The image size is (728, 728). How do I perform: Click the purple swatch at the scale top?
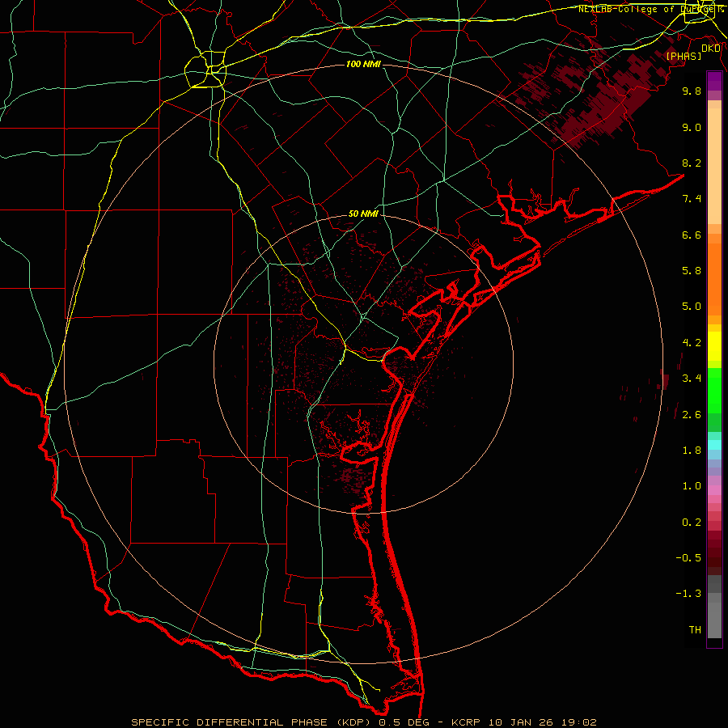click(714, 81)
